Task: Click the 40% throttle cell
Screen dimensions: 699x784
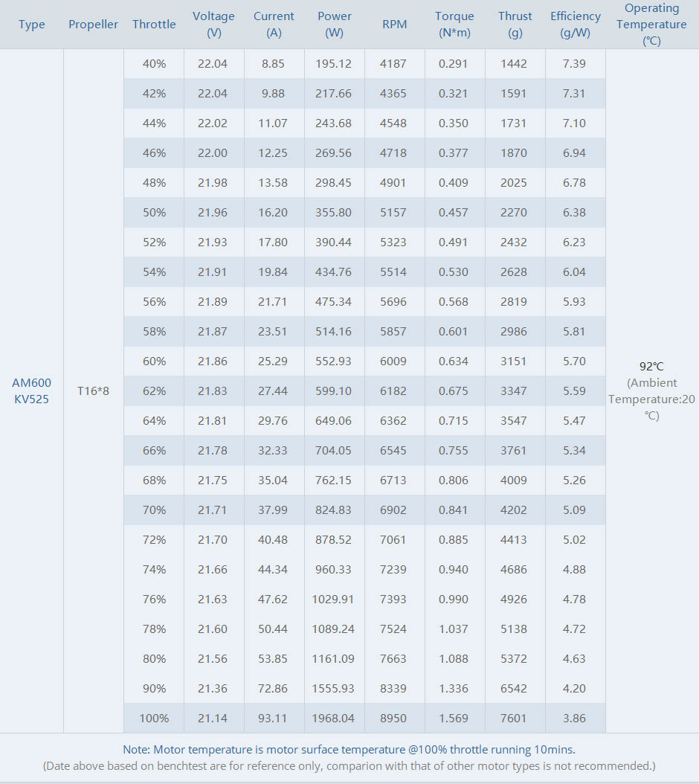Action: [154, 64]
